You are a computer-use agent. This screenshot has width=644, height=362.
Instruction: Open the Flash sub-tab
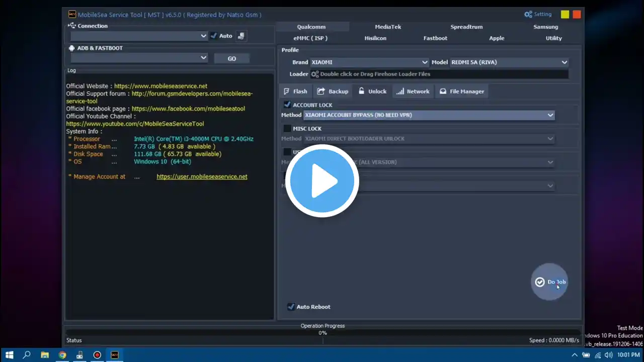click(x=295, y=92)
